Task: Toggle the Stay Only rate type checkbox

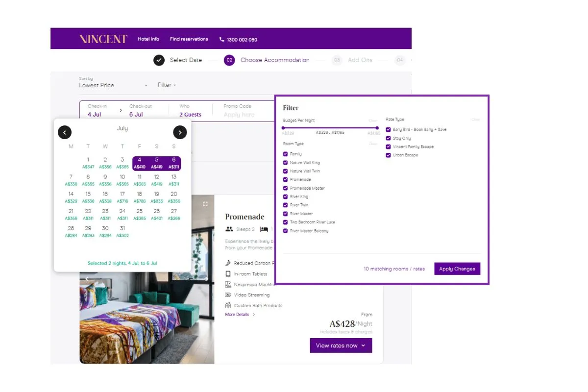Action: click(x=388, y=138)
